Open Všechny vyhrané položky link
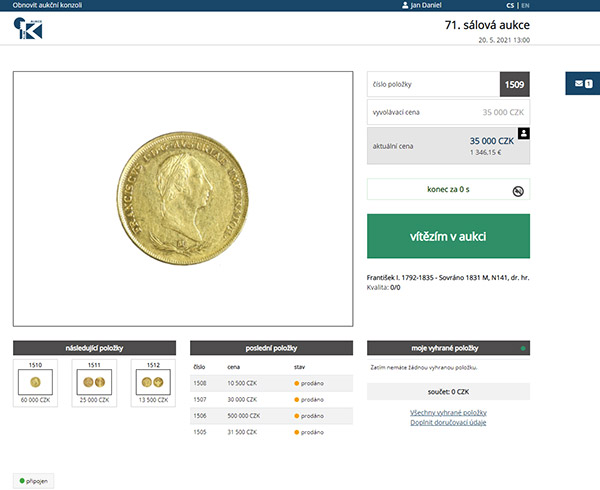Viewport: 600px width, 490px height. click(x=448, y=412)
